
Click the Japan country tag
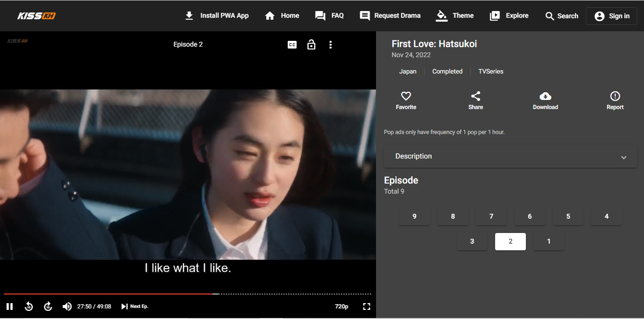408,71
